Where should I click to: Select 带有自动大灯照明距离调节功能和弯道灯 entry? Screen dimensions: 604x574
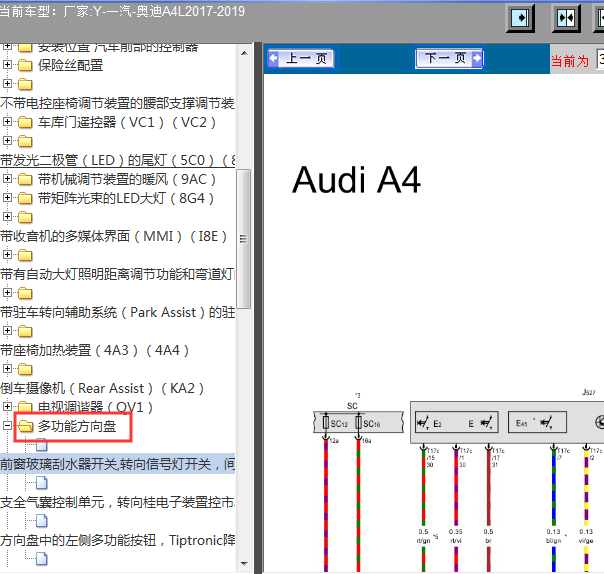click(x=117, y=274)
